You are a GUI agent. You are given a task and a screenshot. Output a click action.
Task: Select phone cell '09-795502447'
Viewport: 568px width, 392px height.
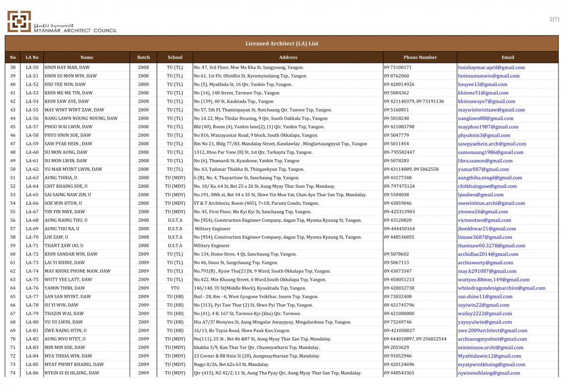[x=420, y=153]
